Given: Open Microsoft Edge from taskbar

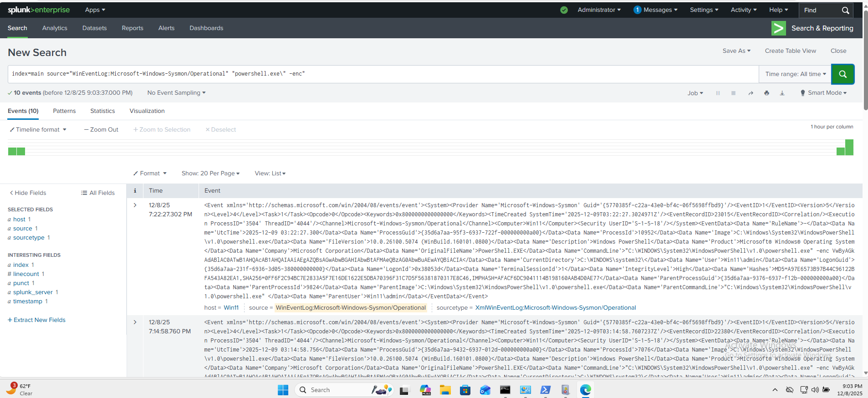Looking at the screenshot, I should click(585, 390).
